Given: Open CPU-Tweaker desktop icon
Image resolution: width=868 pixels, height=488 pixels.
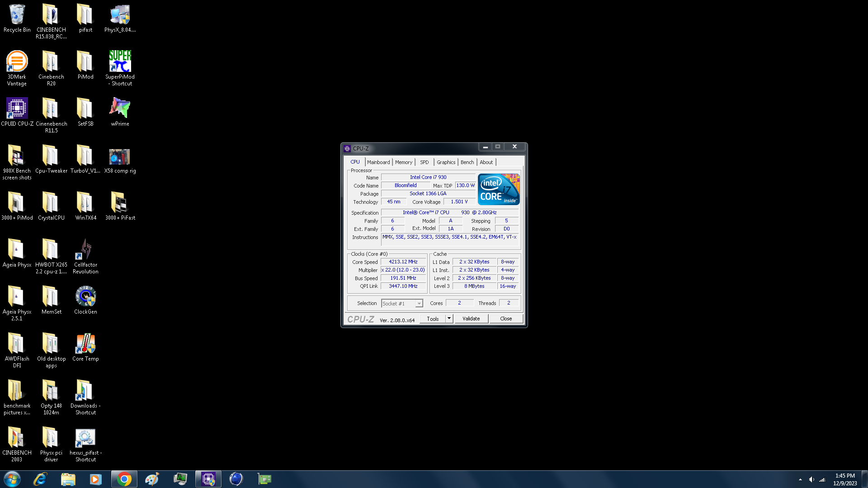Looking at the screenshot, I should 51,157.
